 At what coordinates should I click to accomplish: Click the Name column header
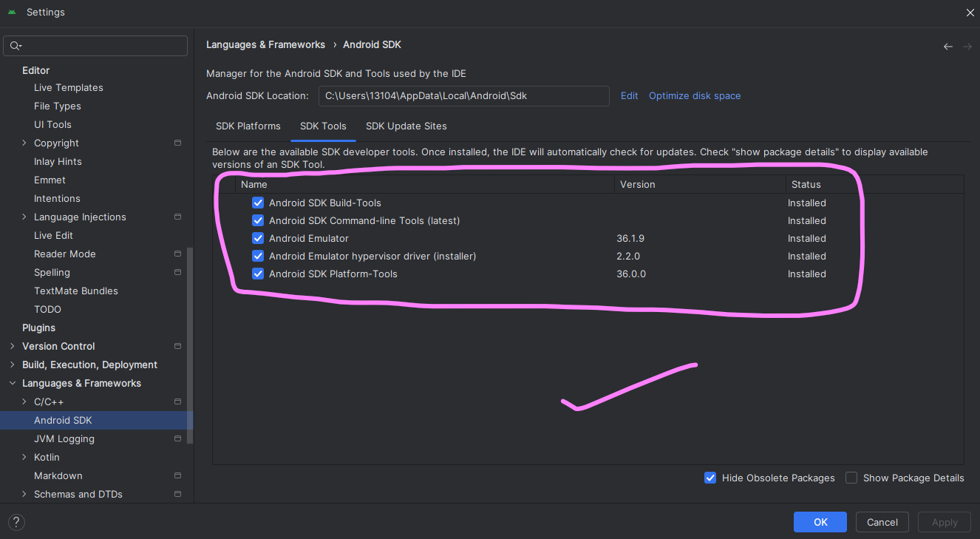425,184
